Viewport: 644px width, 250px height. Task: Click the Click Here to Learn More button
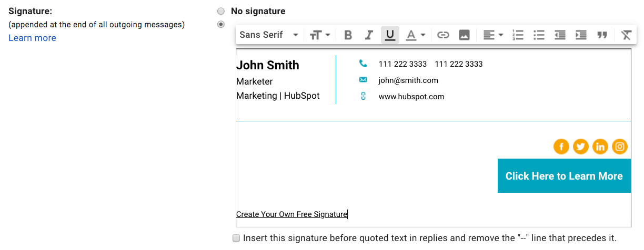564,176
